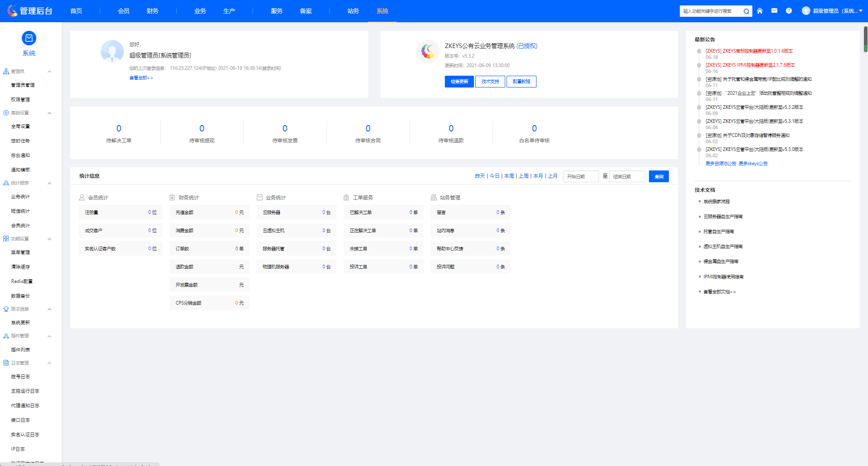Click the ZKEYS system logo image

tap(428, 51)
